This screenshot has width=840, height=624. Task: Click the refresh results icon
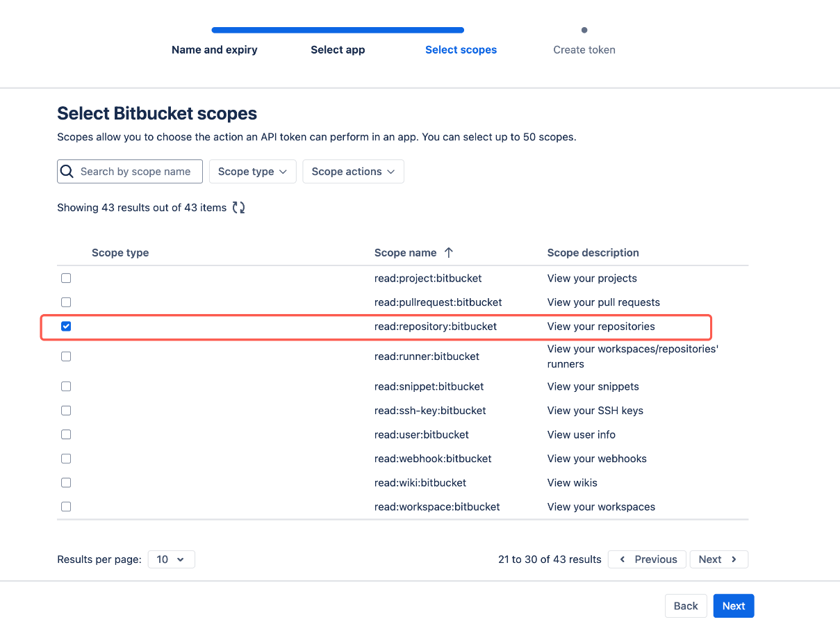pos(239,207)
